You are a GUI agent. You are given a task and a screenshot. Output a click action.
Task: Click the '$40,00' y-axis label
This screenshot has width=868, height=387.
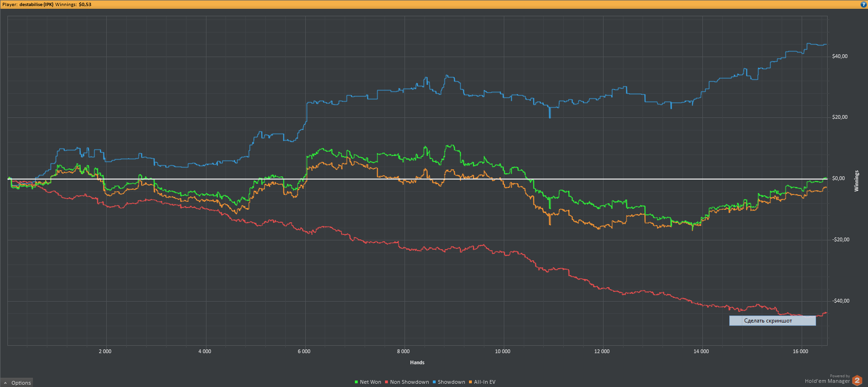pos(840,56)
